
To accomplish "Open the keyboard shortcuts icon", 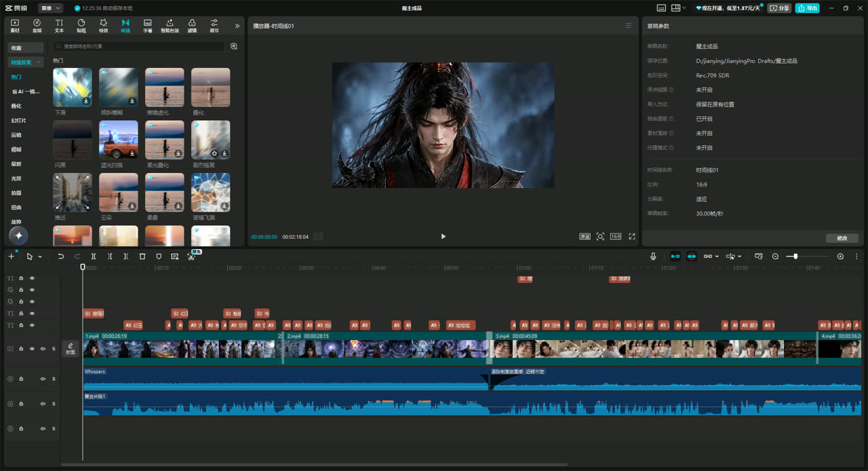I will (x=661, y=8).
